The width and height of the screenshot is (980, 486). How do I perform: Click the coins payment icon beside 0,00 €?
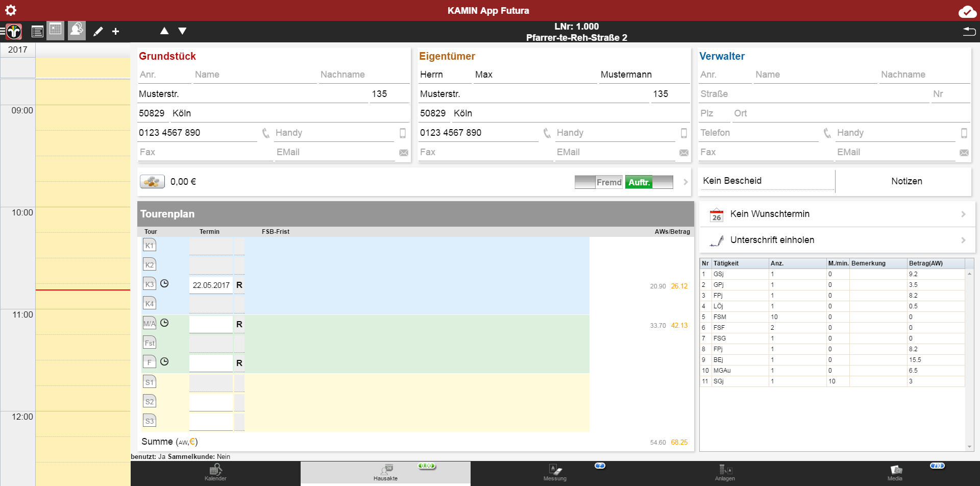pyautogui.click(x=152, y=182)
